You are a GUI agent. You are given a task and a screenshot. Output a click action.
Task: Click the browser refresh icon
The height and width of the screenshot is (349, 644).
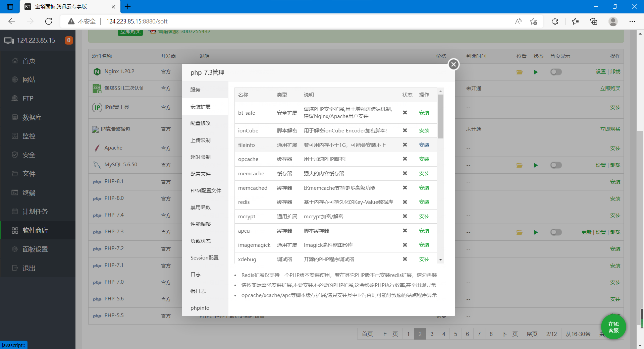click(49, 21)
